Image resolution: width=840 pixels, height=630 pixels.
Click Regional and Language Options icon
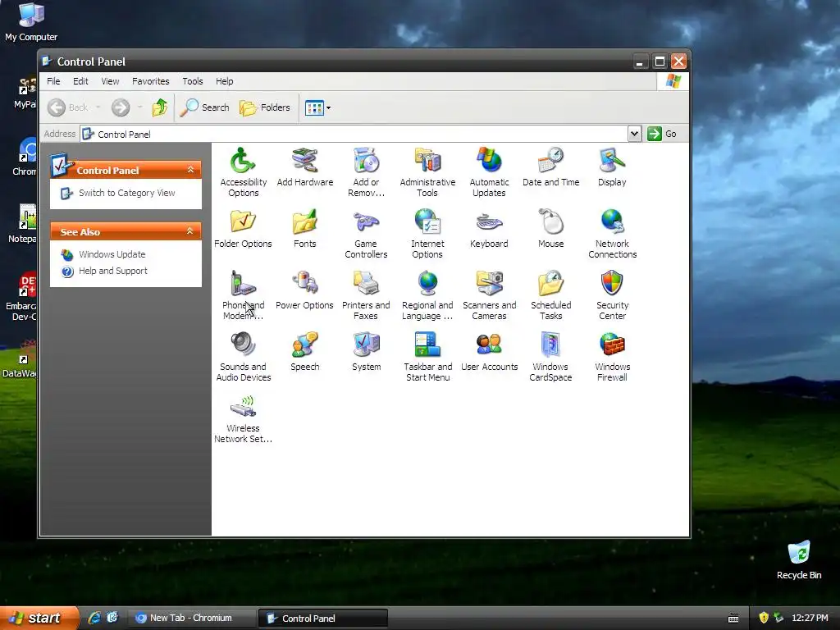tap(427, 295)
